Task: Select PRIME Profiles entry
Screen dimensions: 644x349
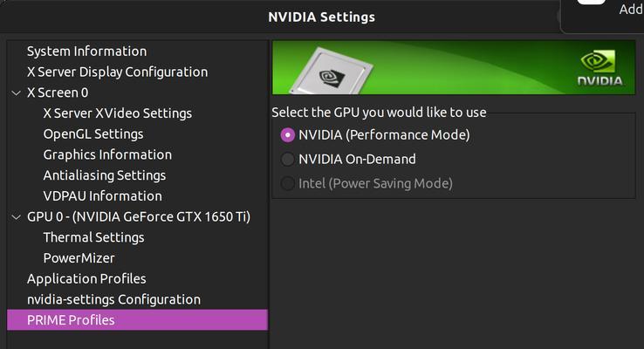Action: click(137, 320)
